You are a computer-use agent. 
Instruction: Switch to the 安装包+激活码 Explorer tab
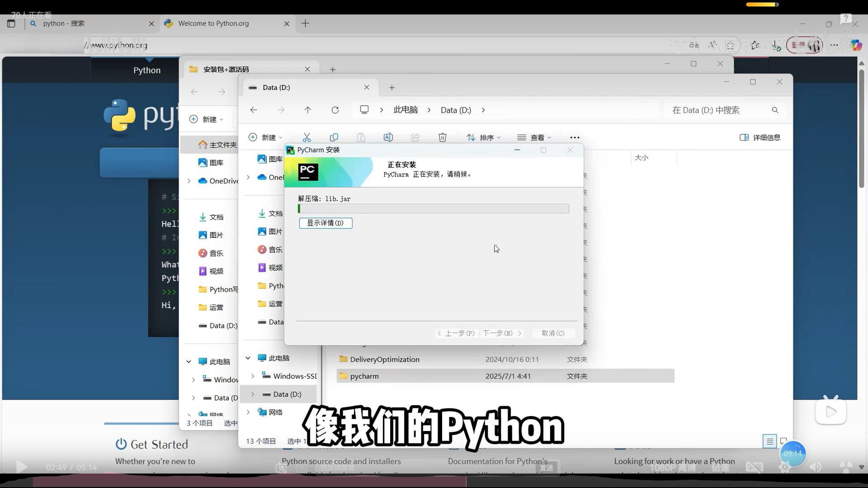point(226,69)
